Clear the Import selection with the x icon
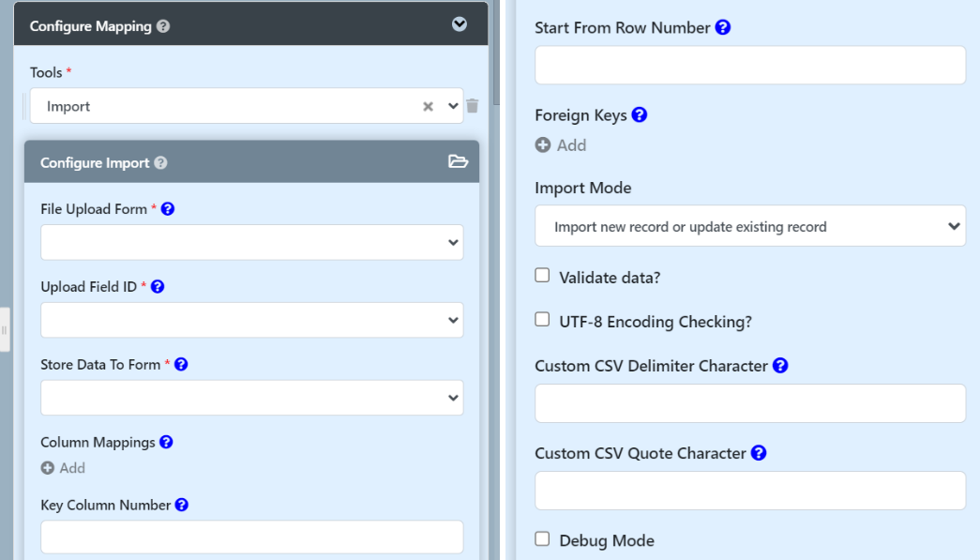 (x=428, y=107)
